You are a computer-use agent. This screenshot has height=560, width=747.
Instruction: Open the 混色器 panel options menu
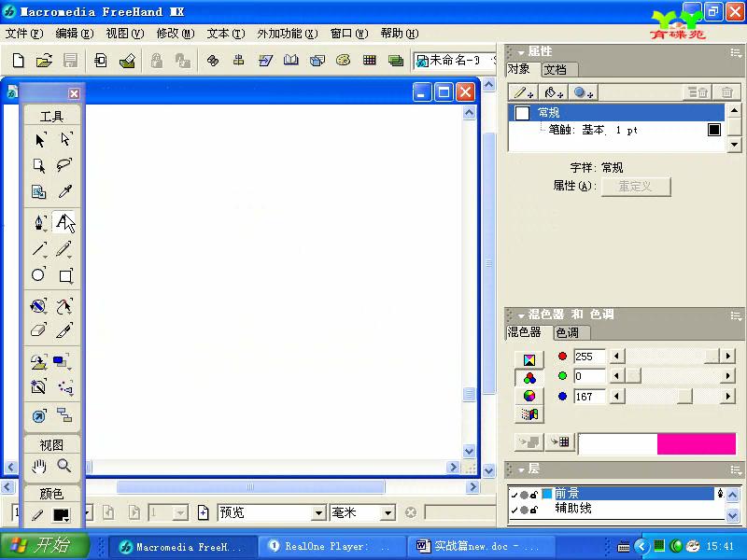(736, 315)
